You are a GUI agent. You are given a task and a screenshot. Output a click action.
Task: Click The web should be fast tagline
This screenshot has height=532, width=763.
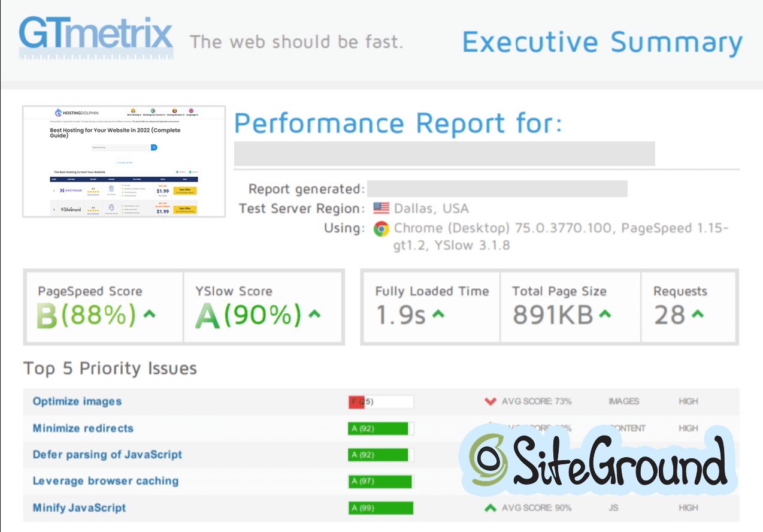tap(296, 42)
